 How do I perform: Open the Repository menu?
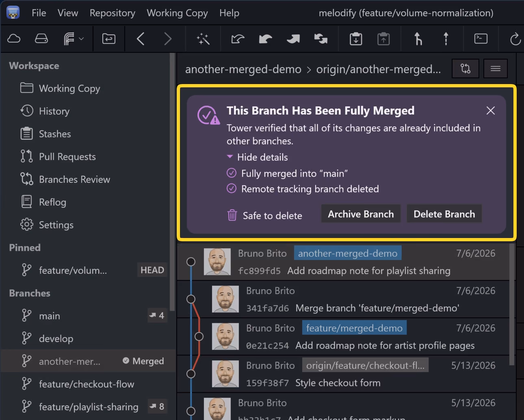tap(113, 13)
